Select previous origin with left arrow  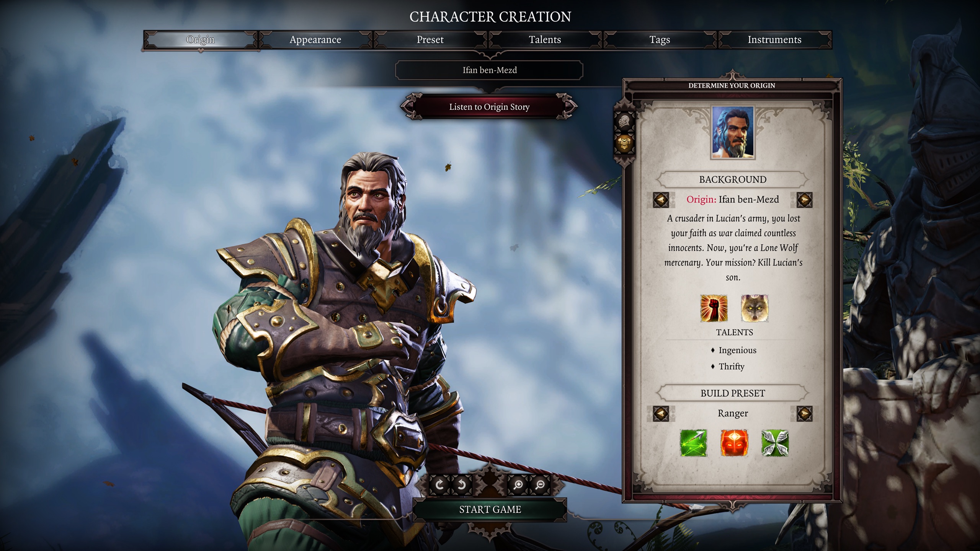click(661, 199)
